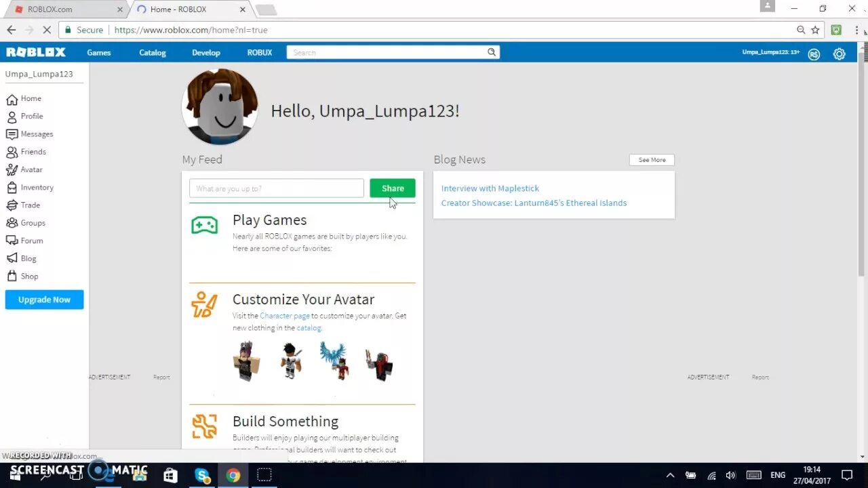The width and height of the screenshot is (868, 488).
Task: Open the settings gear icon
Action: point(840,54)
